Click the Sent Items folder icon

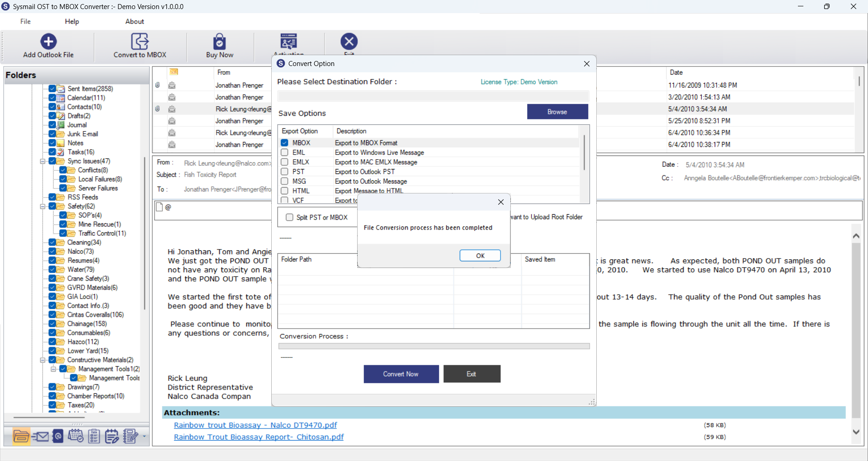point(61,89)
